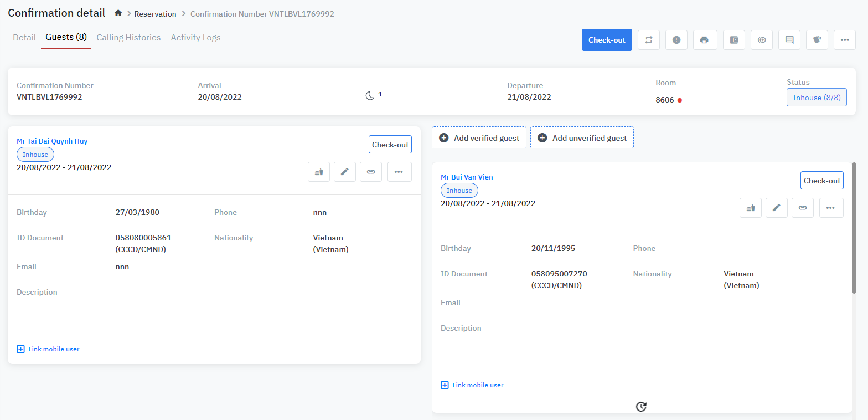
Task: Open Mr Bui Van Vien guest profile link
Action: click(467, 177)
